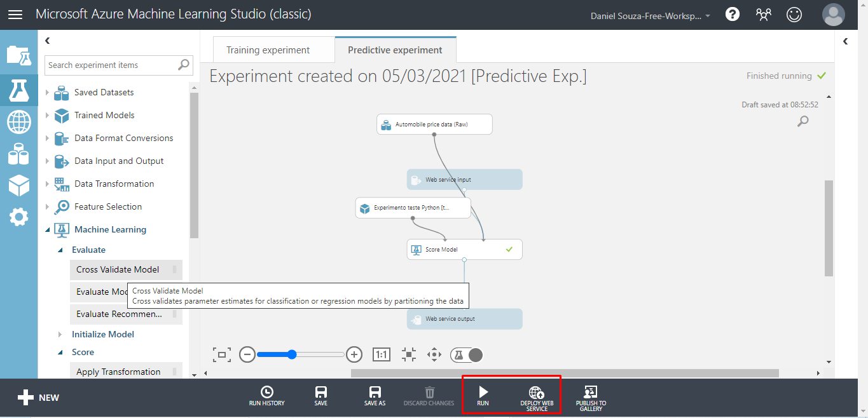Collapse the Score subcategory

60,353
